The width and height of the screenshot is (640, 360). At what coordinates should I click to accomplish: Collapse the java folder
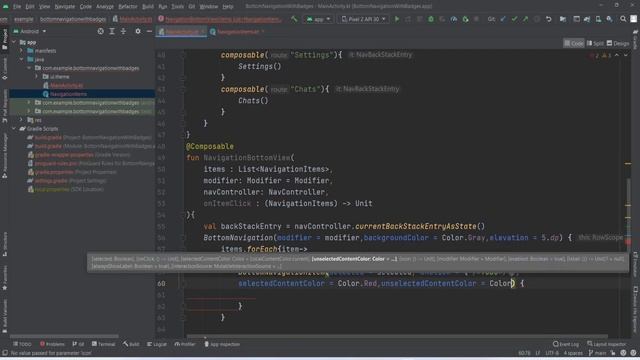pos(22,59)
